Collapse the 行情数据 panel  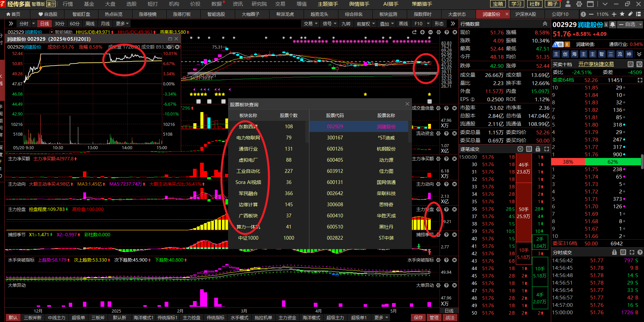click(x=545, y=24)
